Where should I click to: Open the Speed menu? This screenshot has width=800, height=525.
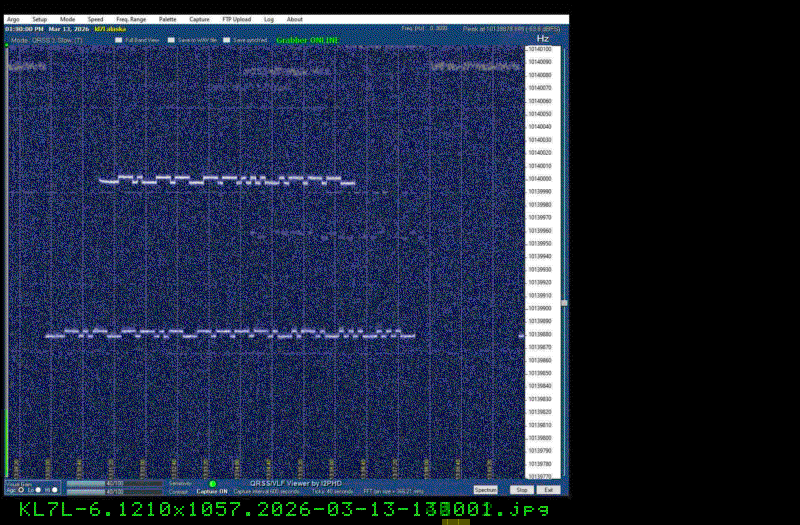[x=95, y=19]
